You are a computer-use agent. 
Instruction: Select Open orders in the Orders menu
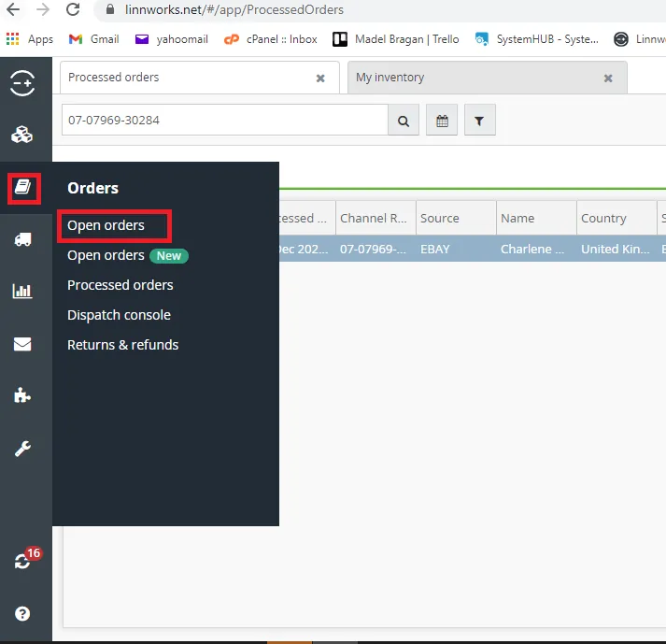[106, 225]
